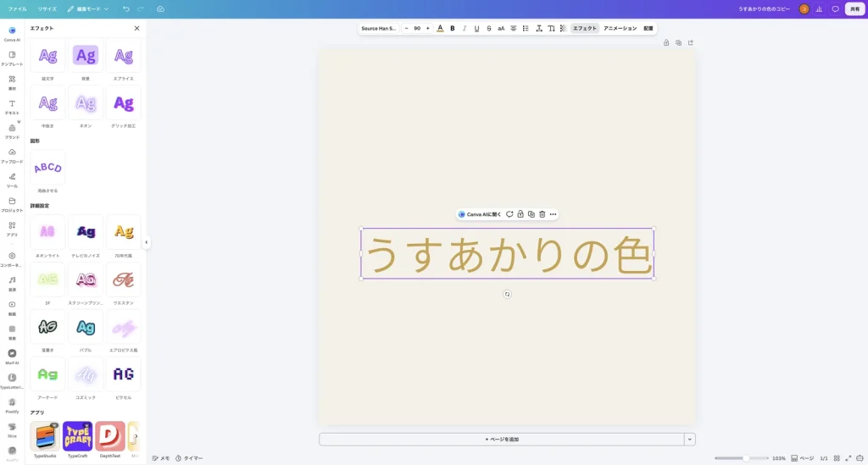Open the テキスト sidebar panel
The height and width of the screenshot is (465, 868).
(12, 107)
